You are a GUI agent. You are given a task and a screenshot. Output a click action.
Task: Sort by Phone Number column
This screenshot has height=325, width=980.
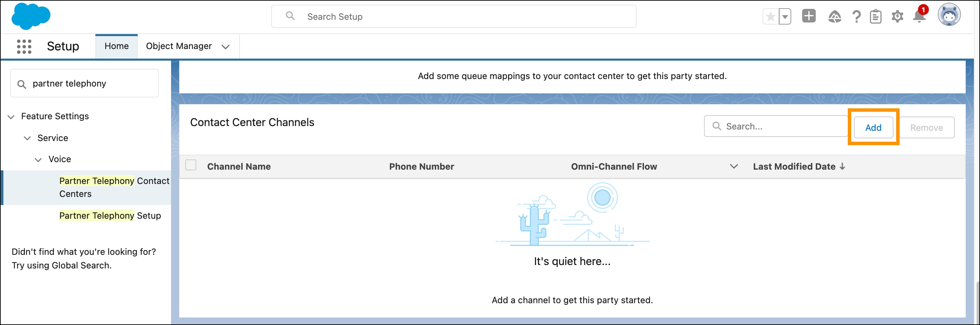422,167
